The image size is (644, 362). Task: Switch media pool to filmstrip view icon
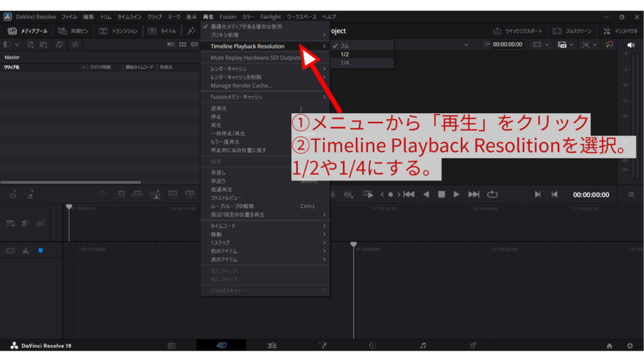click(194, 45)
